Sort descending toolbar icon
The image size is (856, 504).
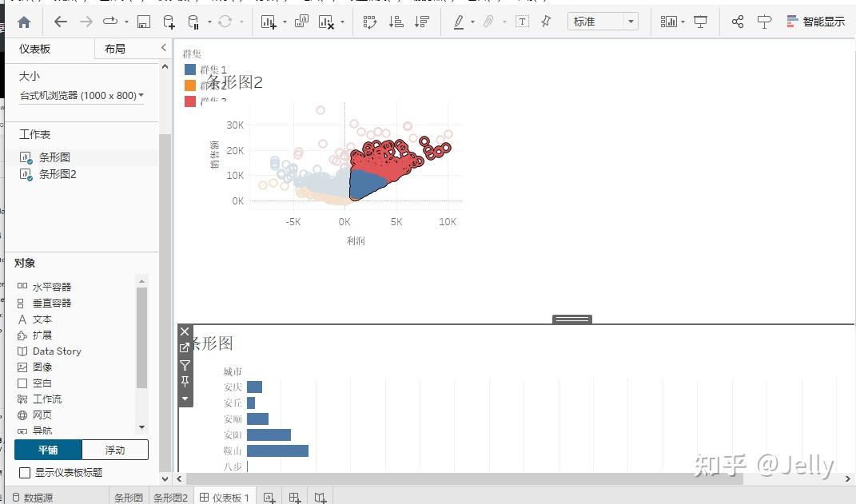(x=421, y=22)
